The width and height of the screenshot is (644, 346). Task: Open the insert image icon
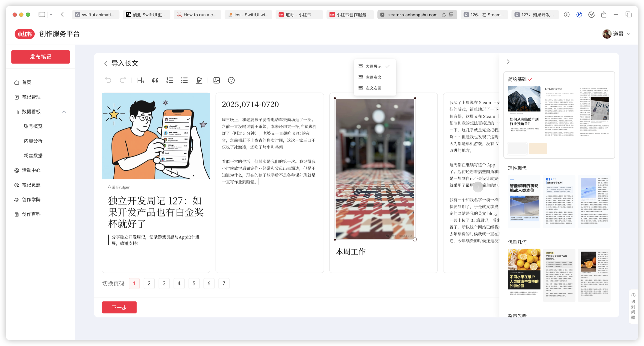[x=217, y=80]
